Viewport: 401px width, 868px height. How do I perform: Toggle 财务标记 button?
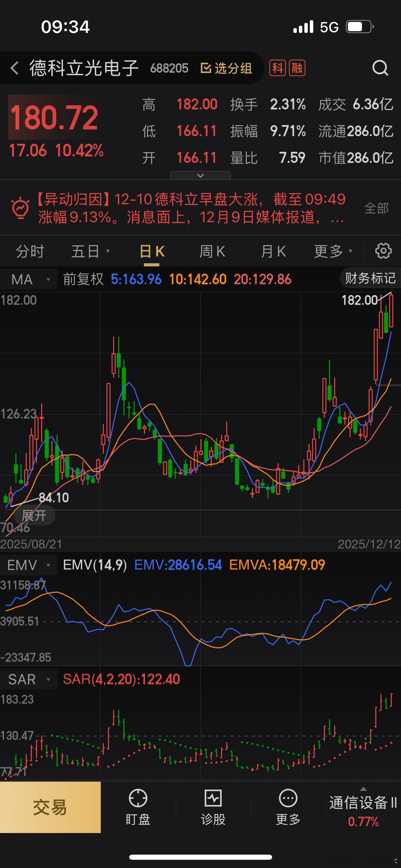(x=370, y=278)
